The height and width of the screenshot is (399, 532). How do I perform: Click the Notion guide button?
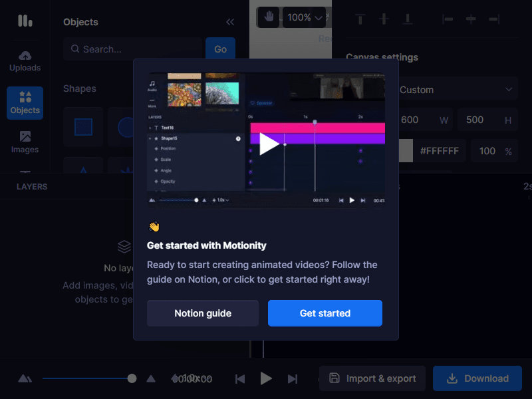click(x=202, y=313)
